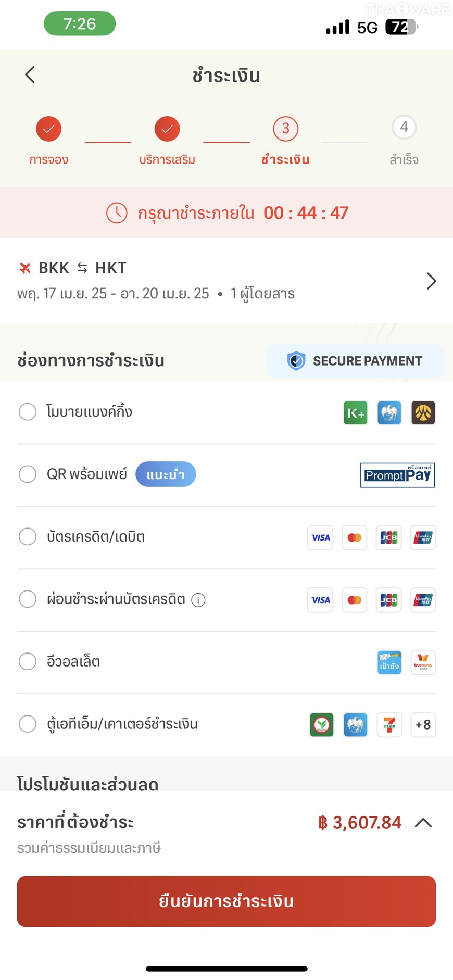Go to completed booking step one
This screenshot has width=453, height=980.
coord(48,129)
